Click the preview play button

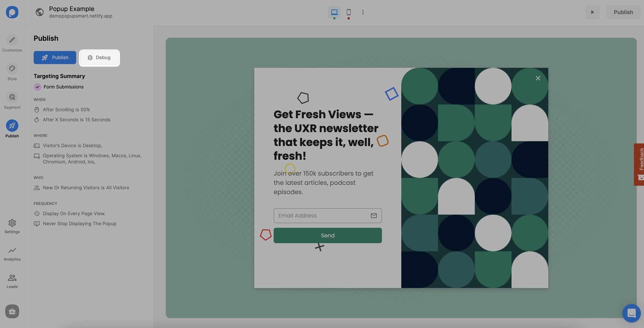[592, 12]
